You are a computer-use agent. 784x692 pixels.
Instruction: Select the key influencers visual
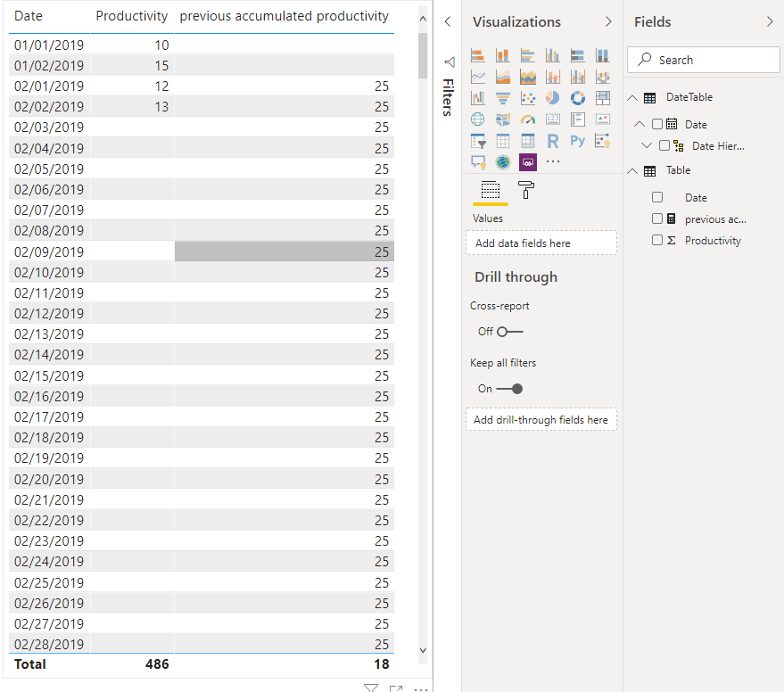pos(603,142)
